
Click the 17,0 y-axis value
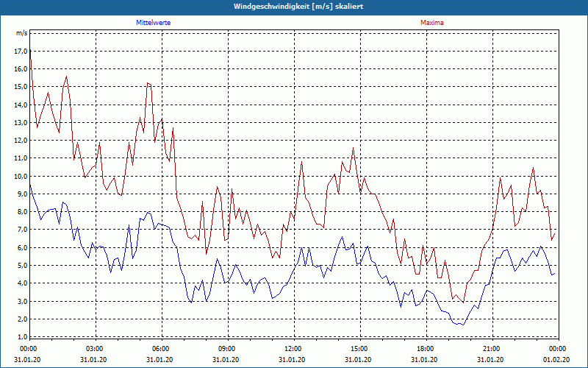(21, 51)
